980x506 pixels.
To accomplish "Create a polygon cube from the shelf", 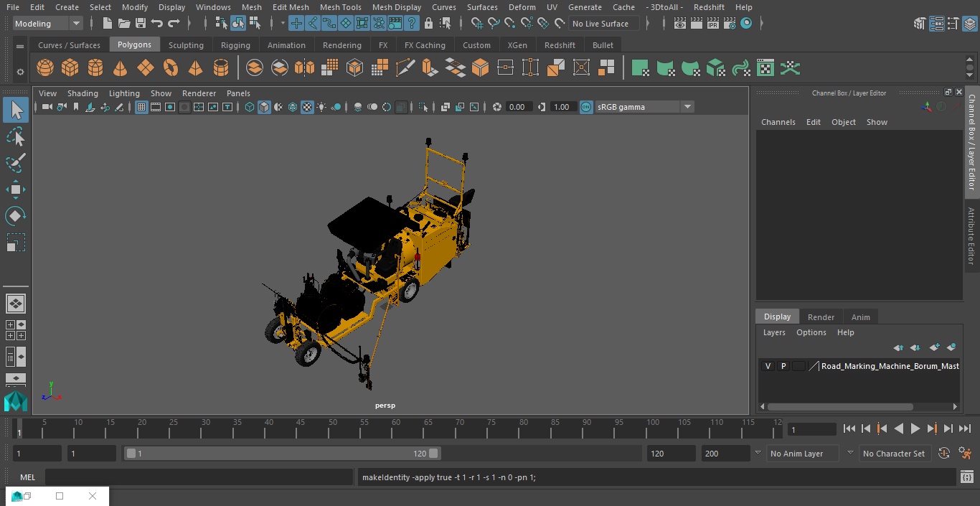I will pyautogui.click(x=70, y=68).
